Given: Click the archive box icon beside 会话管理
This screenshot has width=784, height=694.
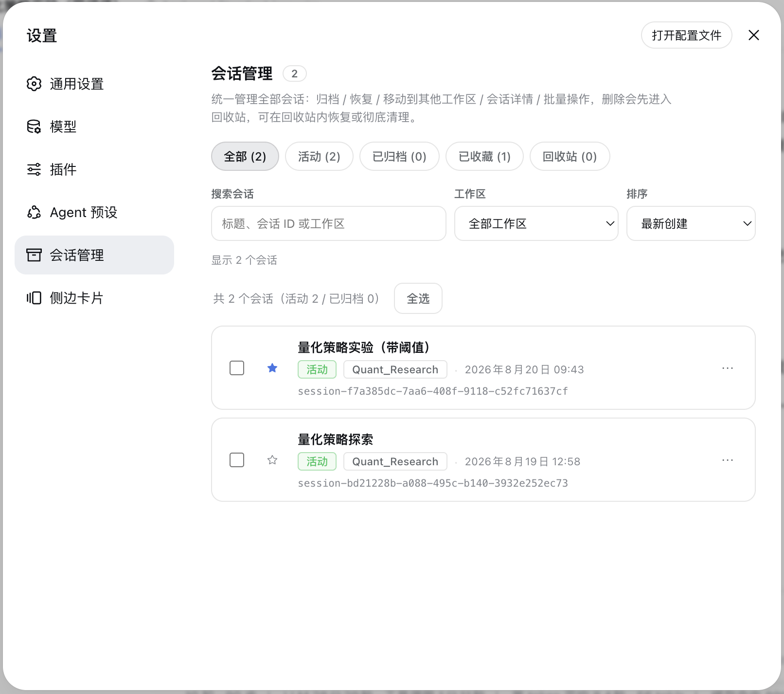Looking at the screenshot, I should tap(34, 255).
